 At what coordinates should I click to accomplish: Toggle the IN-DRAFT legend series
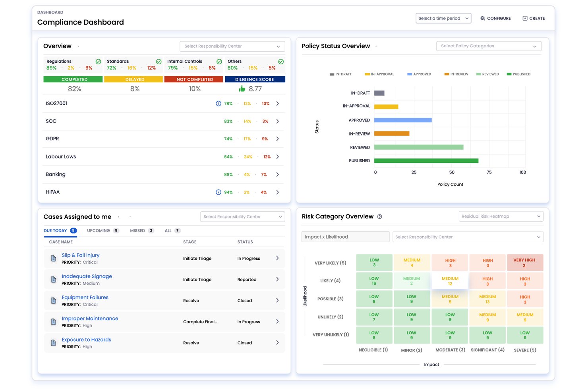coord(340,74)
